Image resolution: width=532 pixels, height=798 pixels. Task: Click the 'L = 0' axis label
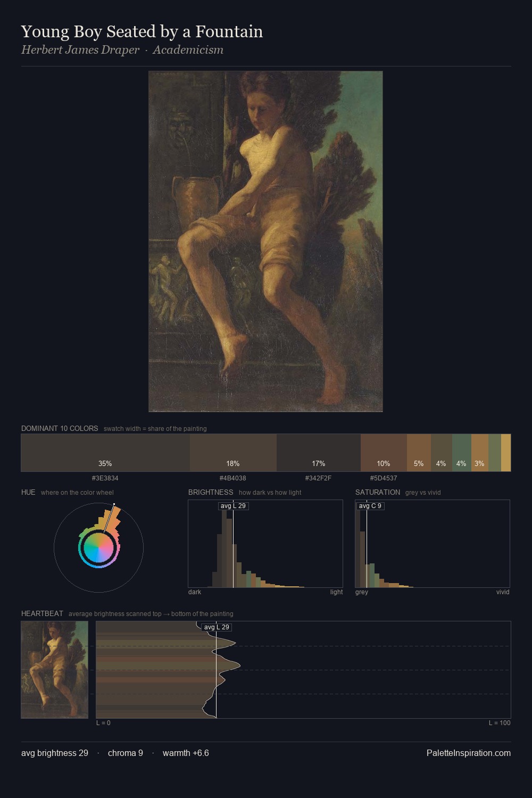[x=103, y=723]
